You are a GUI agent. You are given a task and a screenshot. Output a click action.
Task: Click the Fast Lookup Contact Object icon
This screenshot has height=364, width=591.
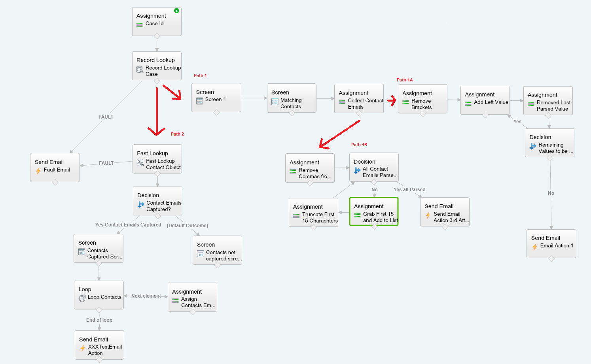pos(140,162)
